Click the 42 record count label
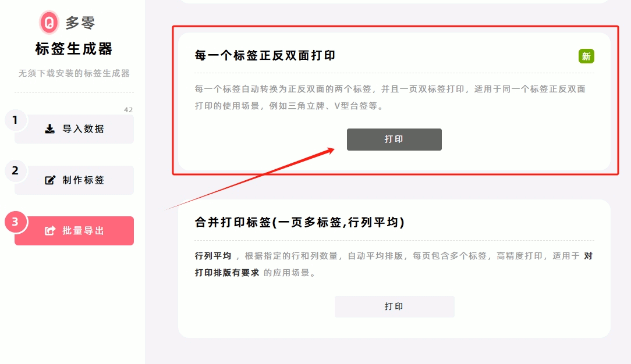The height and width of the screenshot is (364, 631). 129,110
